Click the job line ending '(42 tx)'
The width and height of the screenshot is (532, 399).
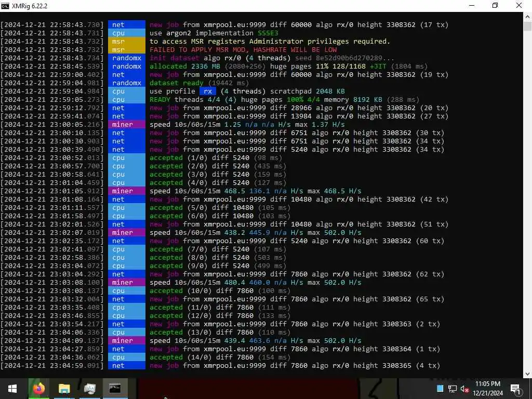point(299,199)
